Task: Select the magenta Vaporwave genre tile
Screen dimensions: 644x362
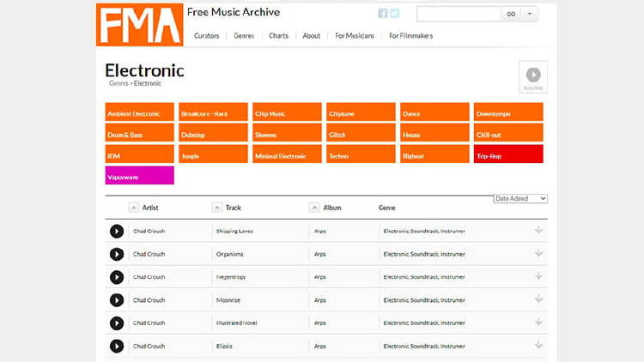Action: coord(140,175)
